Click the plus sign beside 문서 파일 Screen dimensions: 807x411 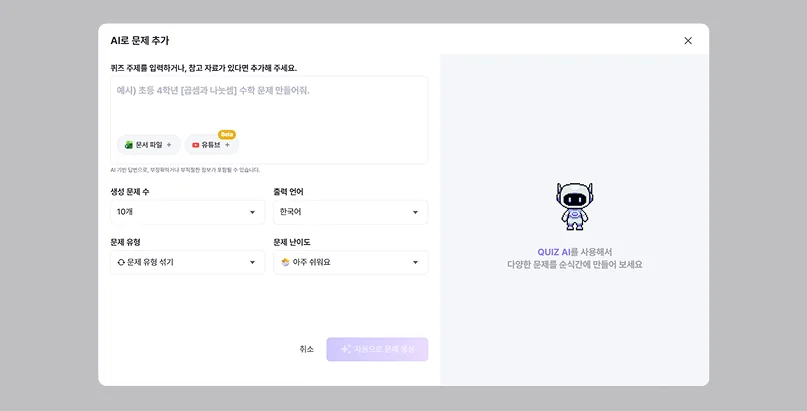[x=169, y=145]
